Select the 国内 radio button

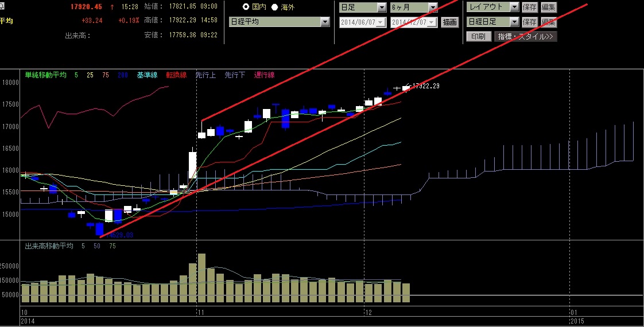point(246,7)
